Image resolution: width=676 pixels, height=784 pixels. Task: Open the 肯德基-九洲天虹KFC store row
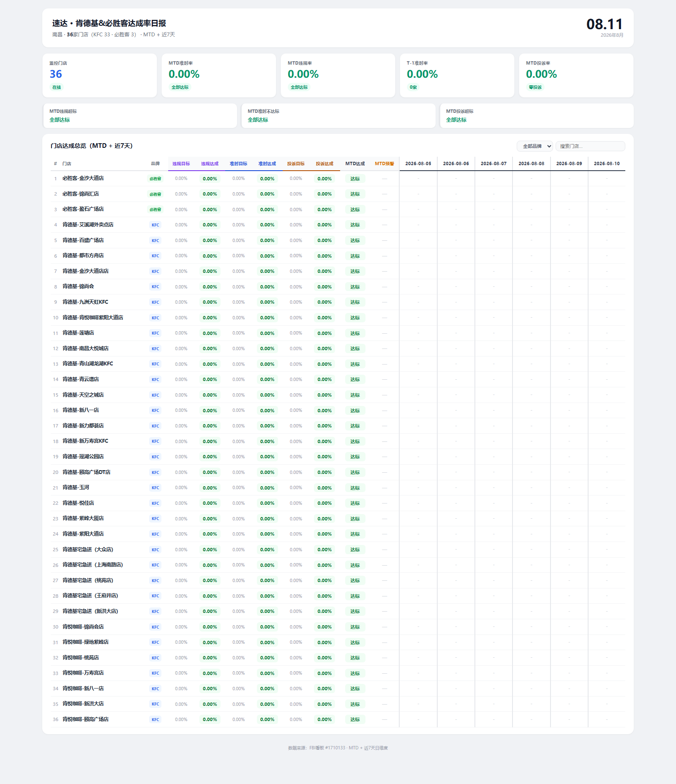338,302
